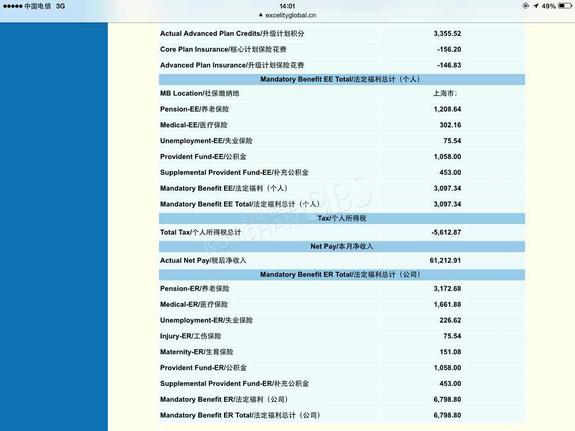Click the Total Tax row label
Screen dimensions: 575x431
point(201,232)
